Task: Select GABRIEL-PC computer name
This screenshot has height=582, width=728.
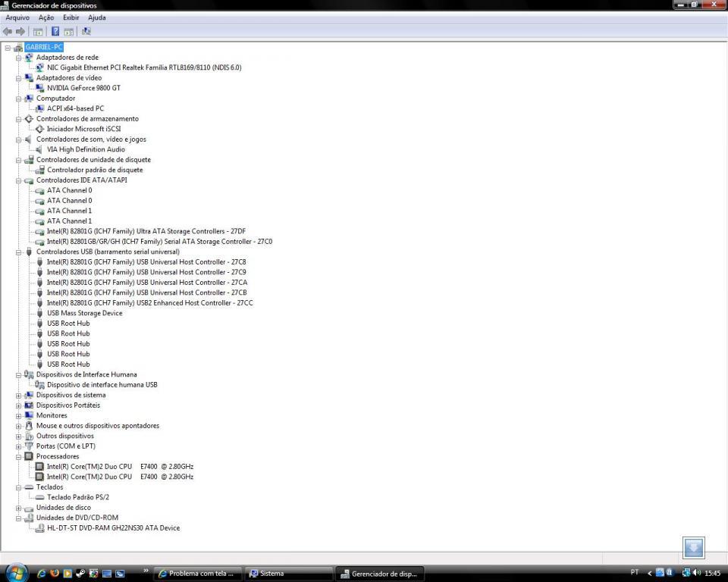Action: 44,47
